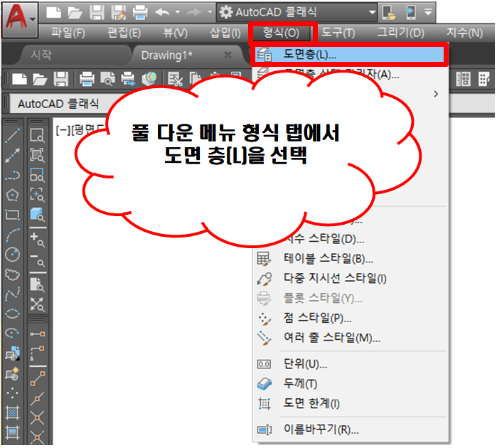Image resolution: width=497 pixels, height=448 pixels.
Task: Select the Arc tool
Action: [12, 235]
